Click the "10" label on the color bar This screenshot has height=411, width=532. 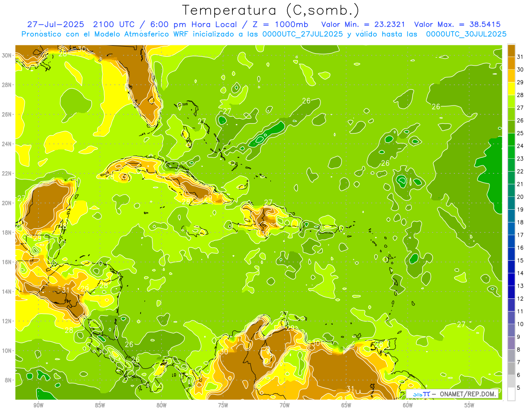coord(520,324)
